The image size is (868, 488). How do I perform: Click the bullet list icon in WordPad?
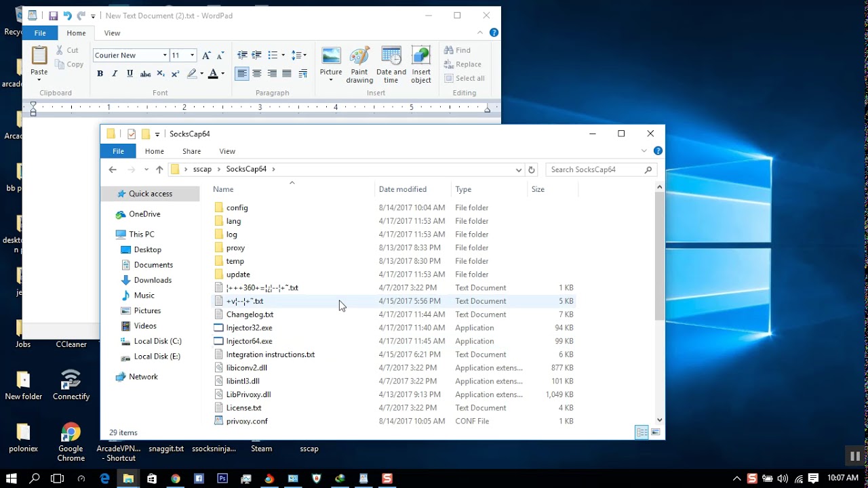tap(273, 55)
